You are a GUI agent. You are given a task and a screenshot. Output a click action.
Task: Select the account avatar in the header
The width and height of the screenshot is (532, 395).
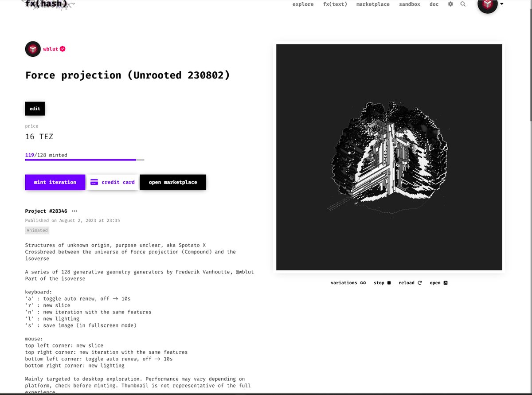pos(488,7)
